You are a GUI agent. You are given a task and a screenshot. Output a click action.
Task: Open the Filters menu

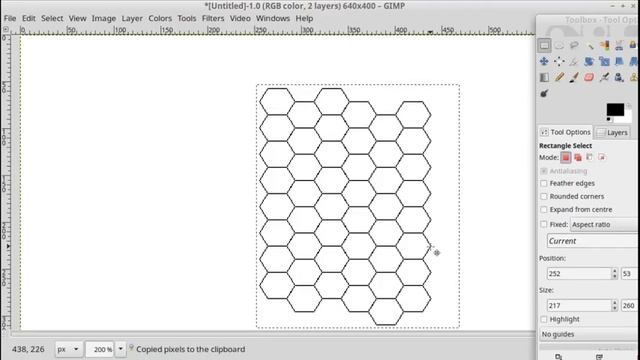click(213, 18)
